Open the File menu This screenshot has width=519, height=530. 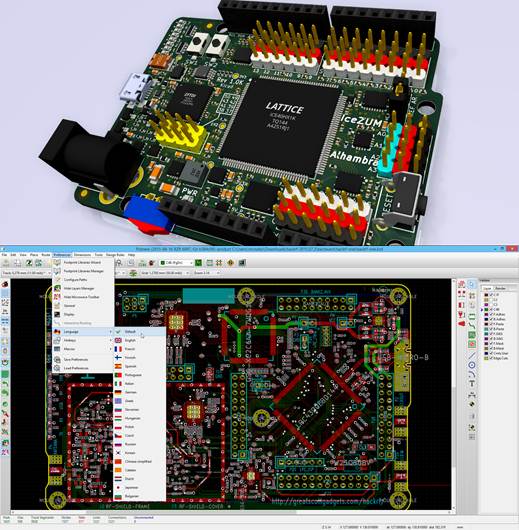pyautogui.click(x=4, y=255)
